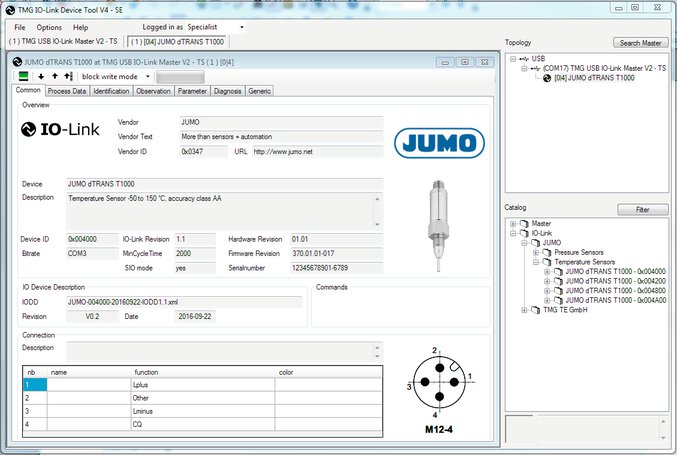Click the Connection Description scrollbar up arrow
677x455 pixels.
[x=377, y=348]
